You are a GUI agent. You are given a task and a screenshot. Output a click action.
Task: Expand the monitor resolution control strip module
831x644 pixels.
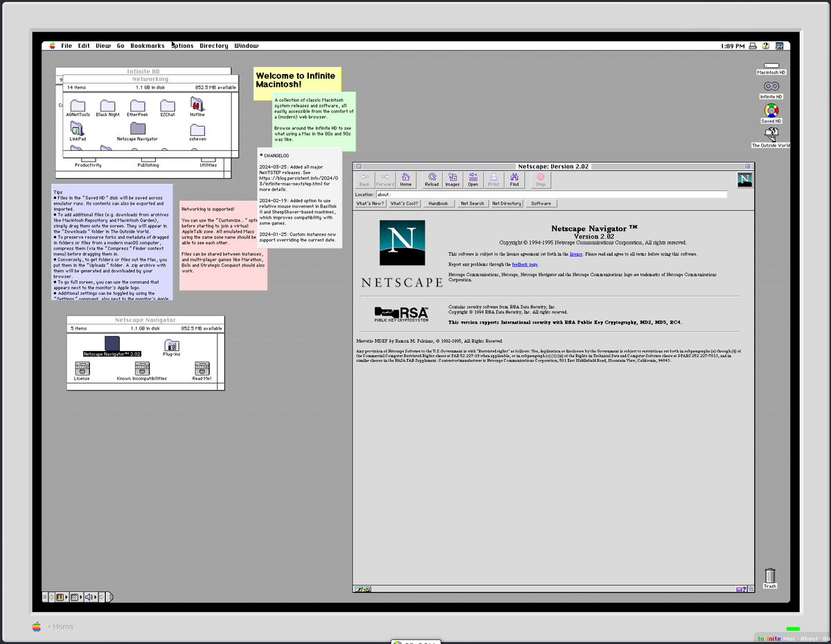[x=76, y=597]
